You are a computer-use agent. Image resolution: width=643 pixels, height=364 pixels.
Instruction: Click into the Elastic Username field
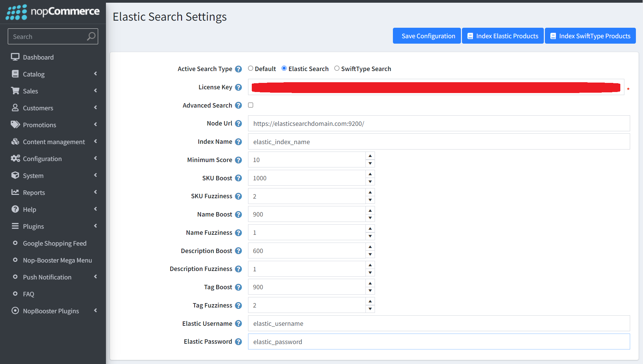[x=439, y=323]
